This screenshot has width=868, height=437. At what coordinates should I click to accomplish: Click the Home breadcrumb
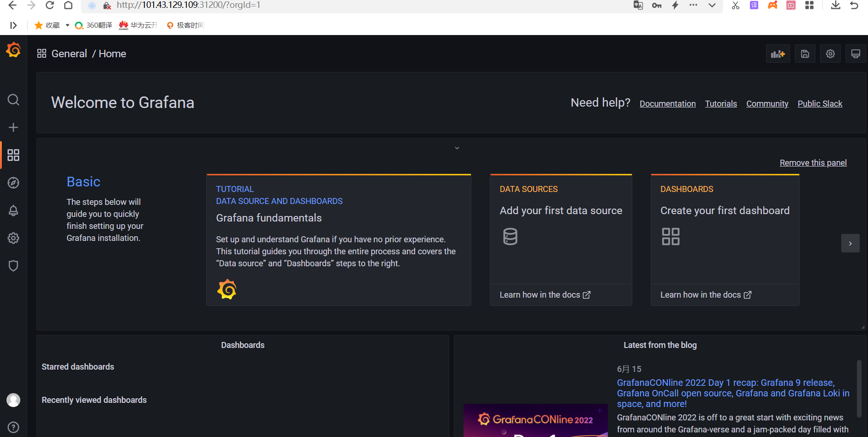pyautogui.click(x=113, y=54)
